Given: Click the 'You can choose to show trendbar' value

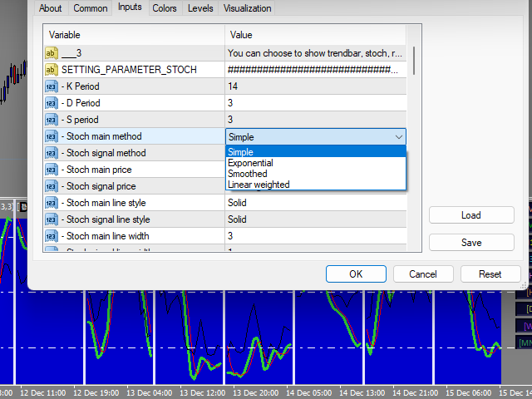Looking at the screenshot, I should (x=315, y=53).
